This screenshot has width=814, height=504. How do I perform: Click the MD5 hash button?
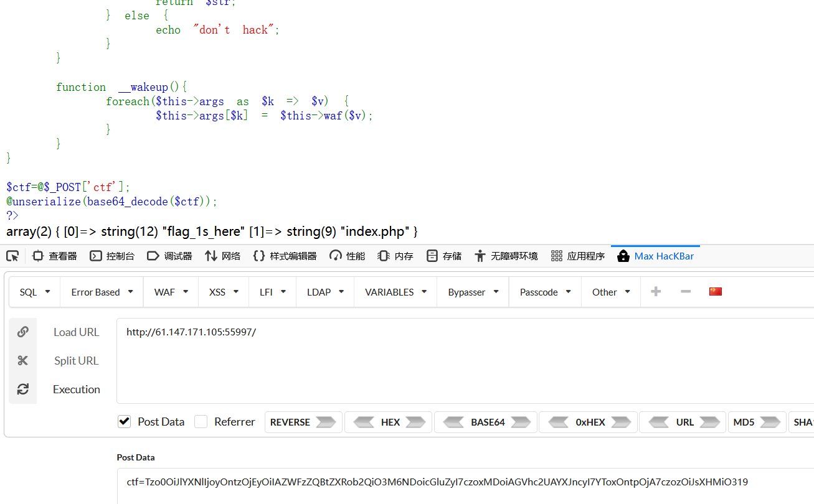click(x=757, y=422)
